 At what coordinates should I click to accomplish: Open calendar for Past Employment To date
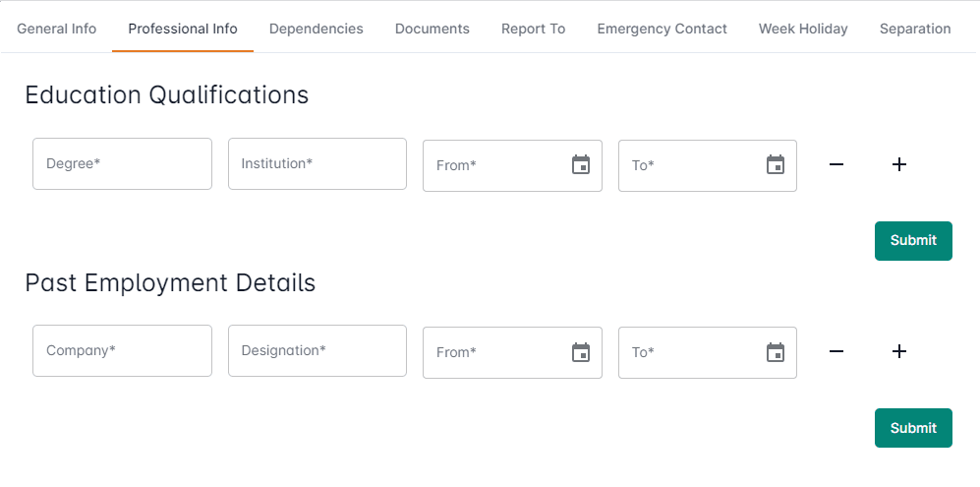(776, 352)
